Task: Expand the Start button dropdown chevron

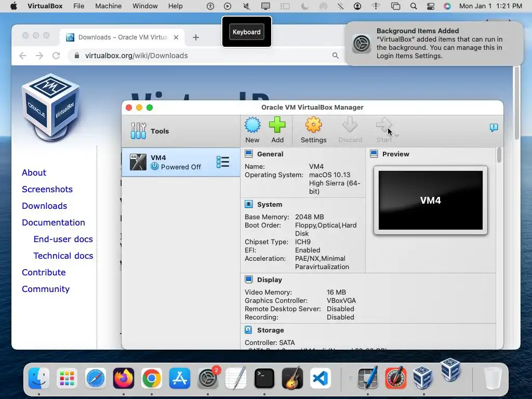Action: point(397,136)
